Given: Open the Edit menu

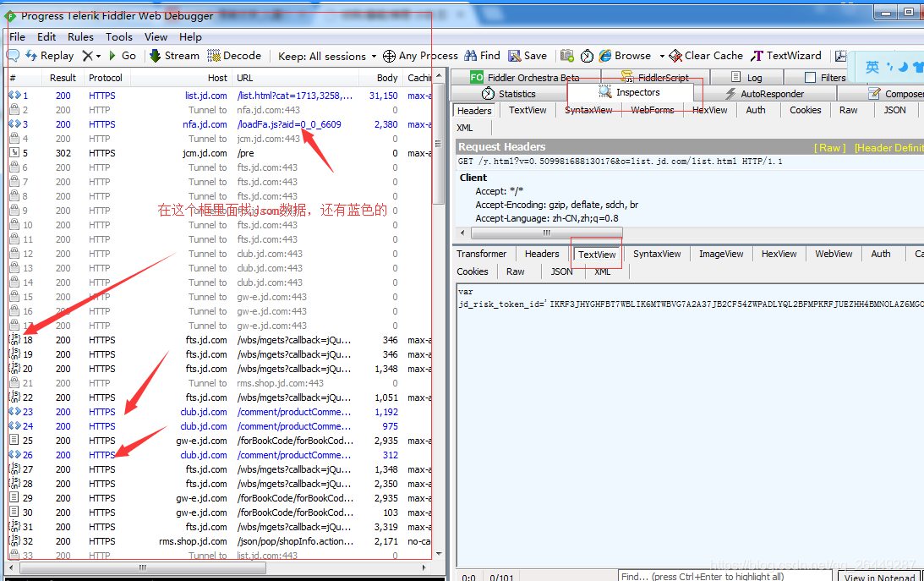Looking at the screenshot, I should [x=46, y=37].
